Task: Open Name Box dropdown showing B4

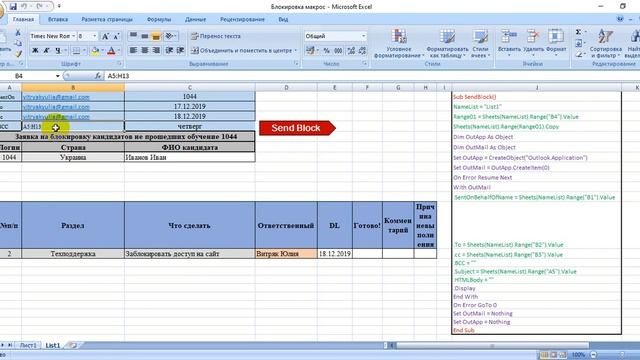Action: [57, 76]
